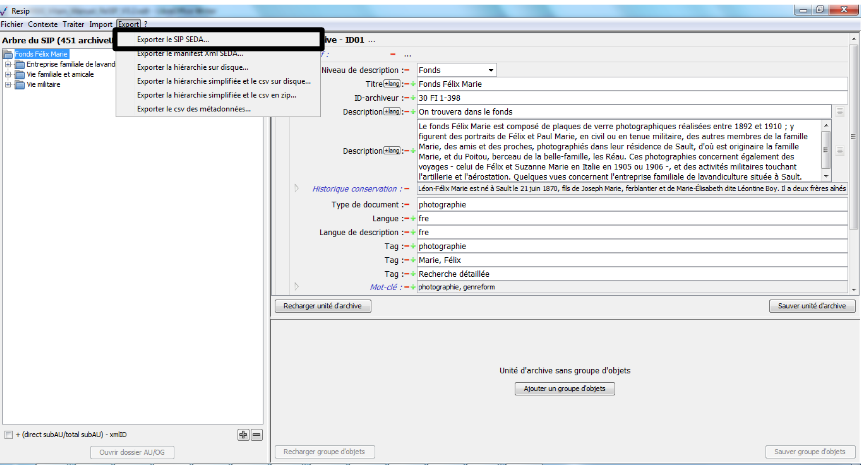This screenshot has width=865, height=465.
Task: Expand the Entreprise familiale tree node
Action: pyautogui.click(x=7, y=64)
